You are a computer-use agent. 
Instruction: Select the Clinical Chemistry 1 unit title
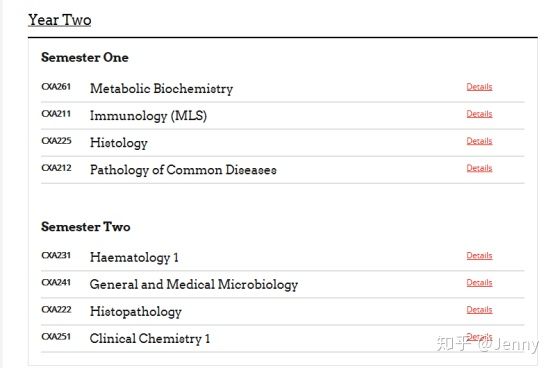150,338
